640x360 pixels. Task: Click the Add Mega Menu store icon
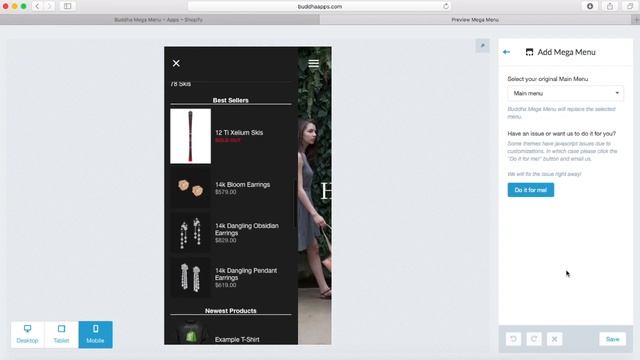(x=529, y=52)
